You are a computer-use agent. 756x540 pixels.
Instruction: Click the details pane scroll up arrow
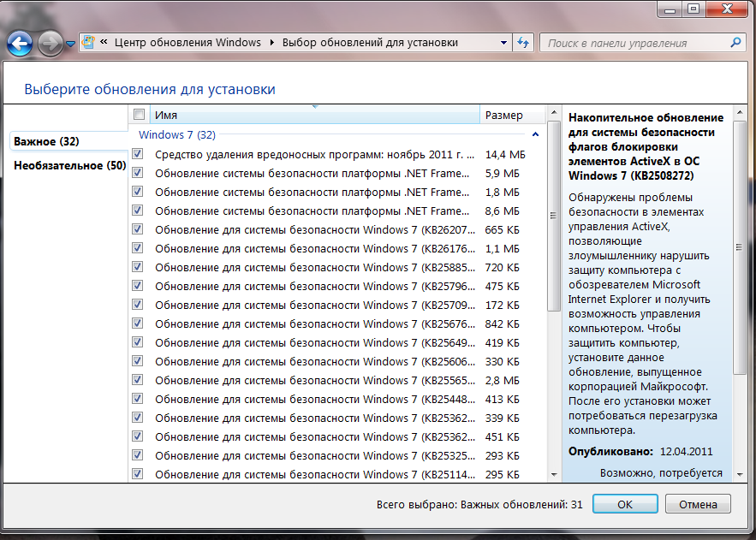[739, 113]
